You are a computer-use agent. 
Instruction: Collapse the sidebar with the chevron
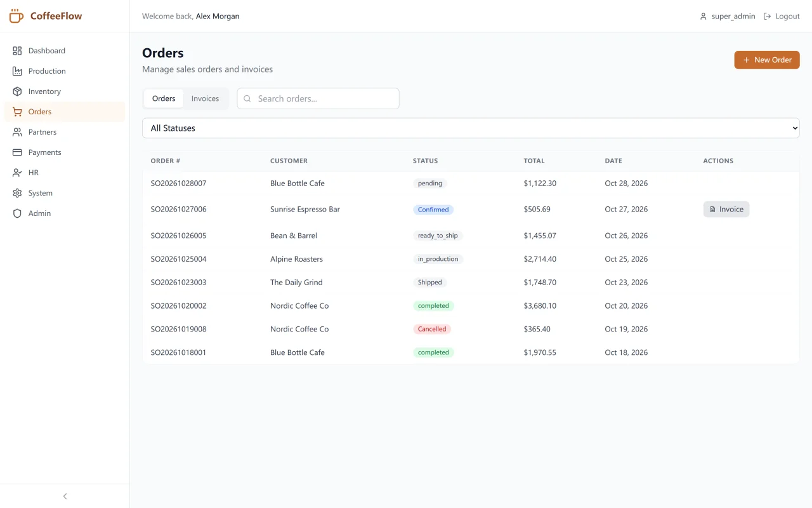(65, 496)
